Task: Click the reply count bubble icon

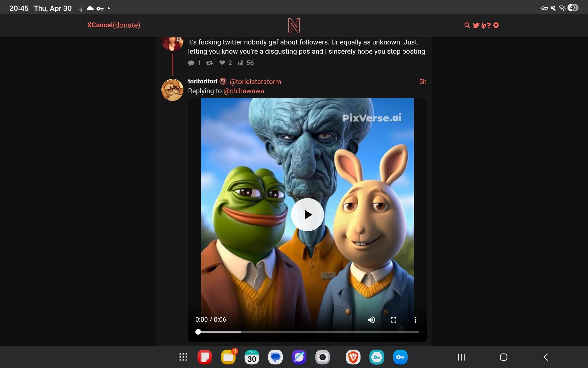Action: (191, 63)
